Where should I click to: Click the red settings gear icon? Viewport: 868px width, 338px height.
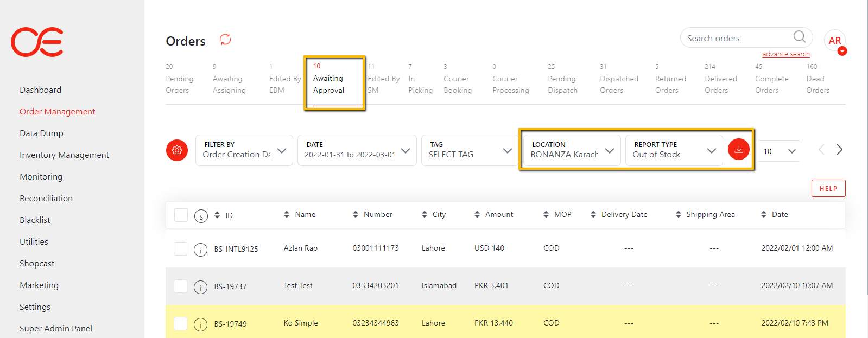pyautogui.click(x=177, y=150)
